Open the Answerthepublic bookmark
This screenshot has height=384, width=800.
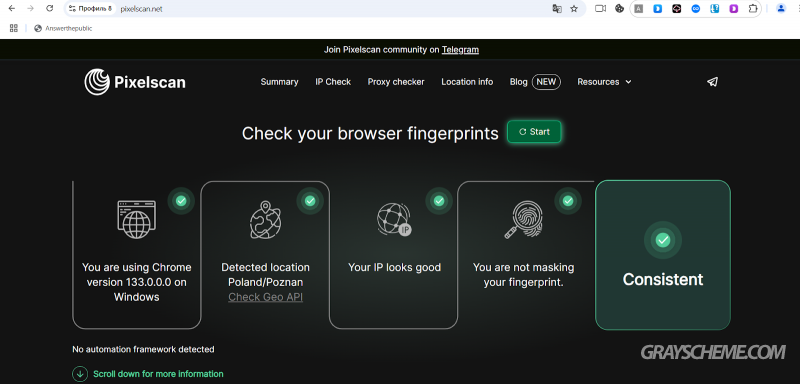click(x=63, y=29)
